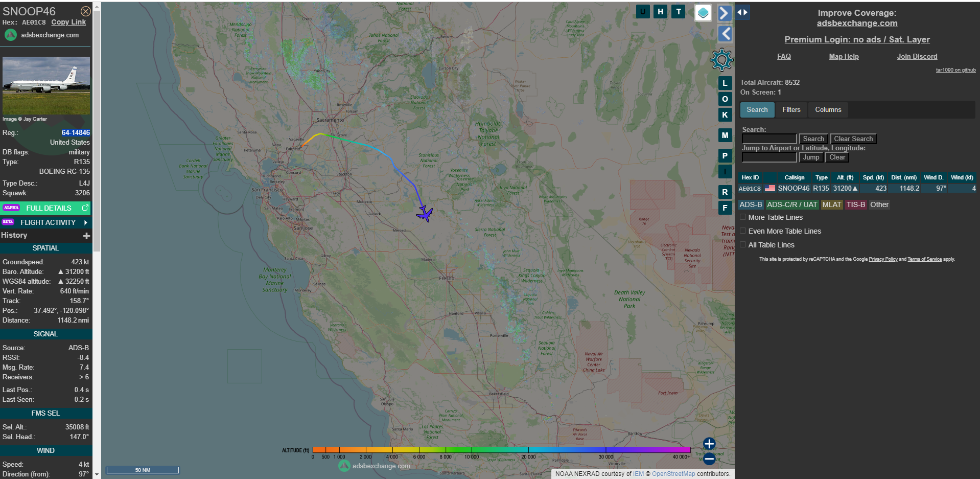Sort table by Alt. (ft) column
The width and height of the screenshot is (980, 479).
coord(845,177)
